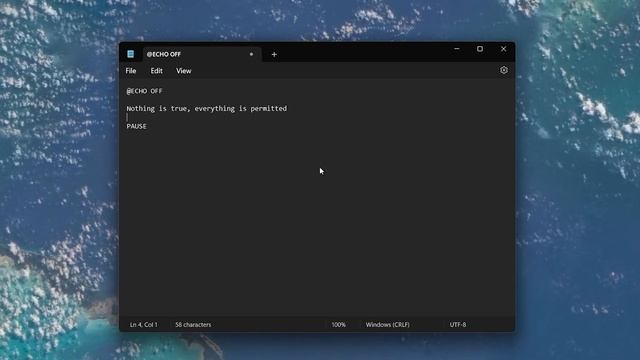Image resolution: width=640 pixels, height=360 pixels.
Task: Click the '@ECHO OFF' line in editor
Action: click(x=144, y=91)
